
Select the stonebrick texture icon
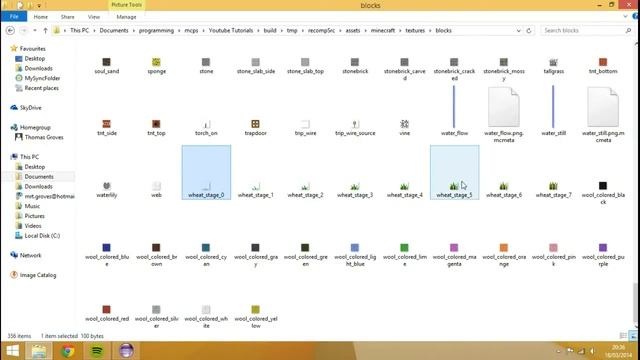click(355, 62)
